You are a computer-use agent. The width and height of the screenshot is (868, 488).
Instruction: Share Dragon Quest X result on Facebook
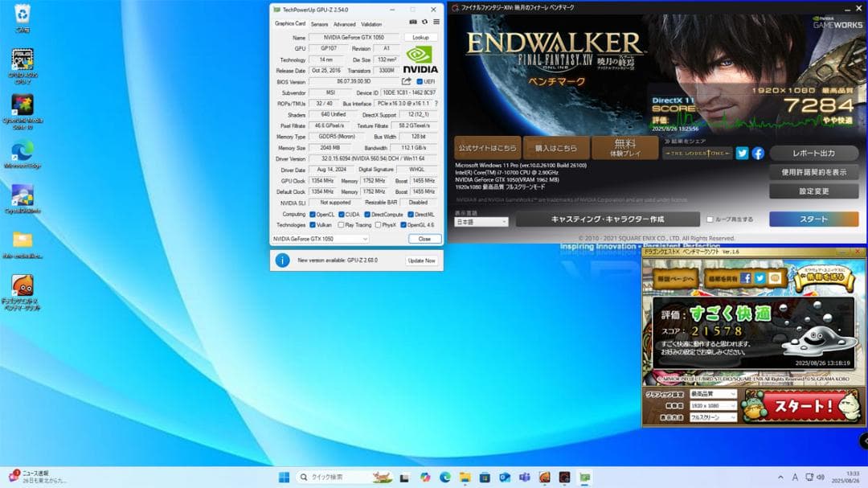(745, 278)
